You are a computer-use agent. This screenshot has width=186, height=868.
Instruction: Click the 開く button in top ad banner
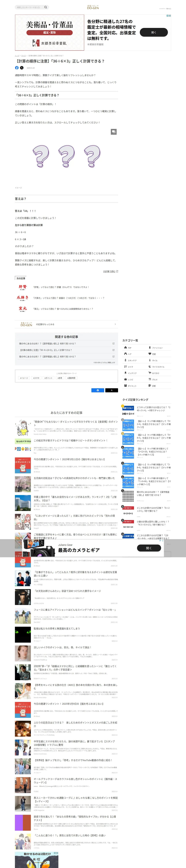pyautogui.click(x=154, y=32)
